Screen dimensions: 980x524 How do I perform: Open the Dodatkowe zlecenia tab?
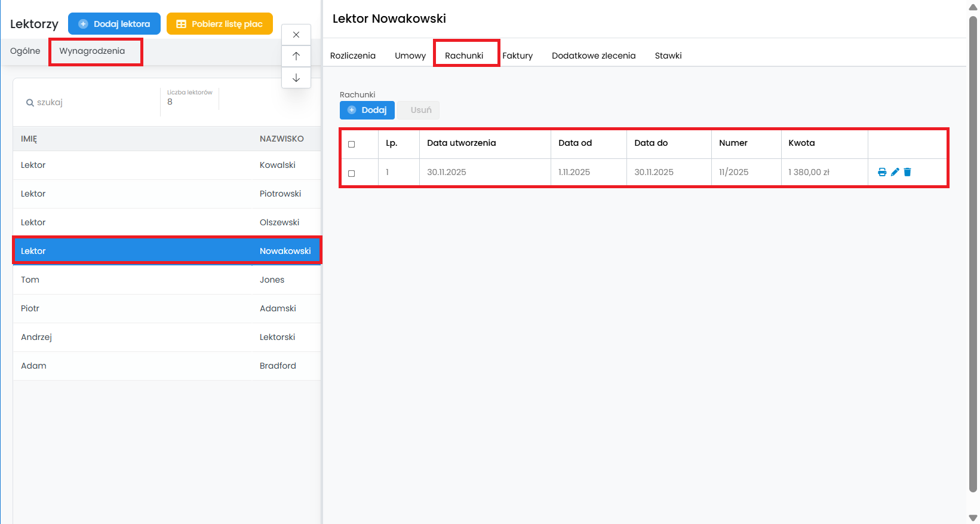pyautogui.click(x=593, y=56)
